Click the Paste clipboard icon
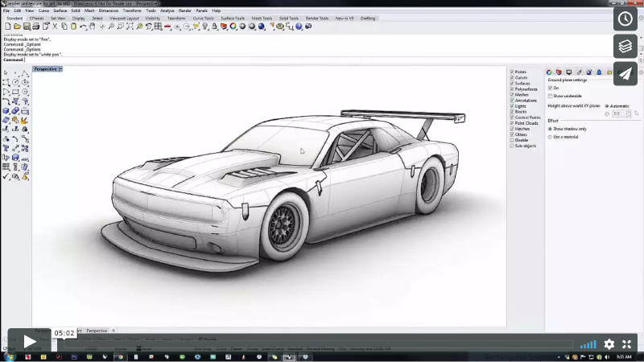The image size is (644, 362). (73, 27)
